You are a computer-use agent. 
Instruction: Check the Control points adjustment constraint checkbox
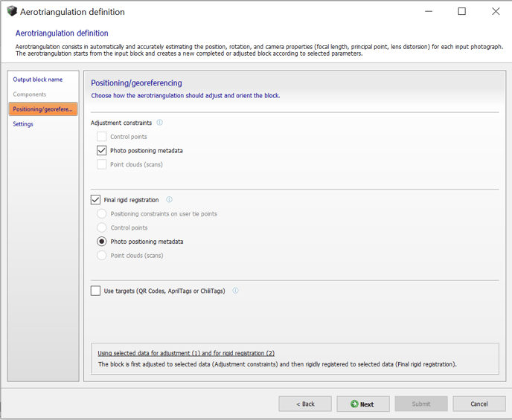click(101, 136)
